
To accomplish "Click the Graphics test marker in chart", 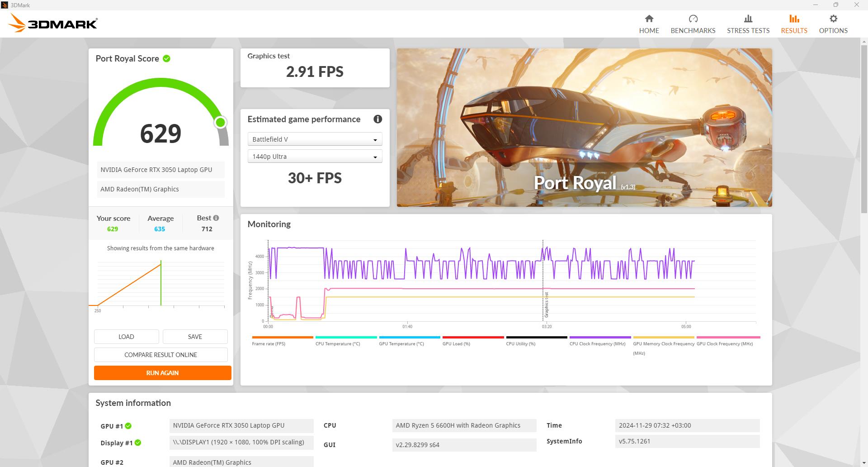I will point(546,305).
